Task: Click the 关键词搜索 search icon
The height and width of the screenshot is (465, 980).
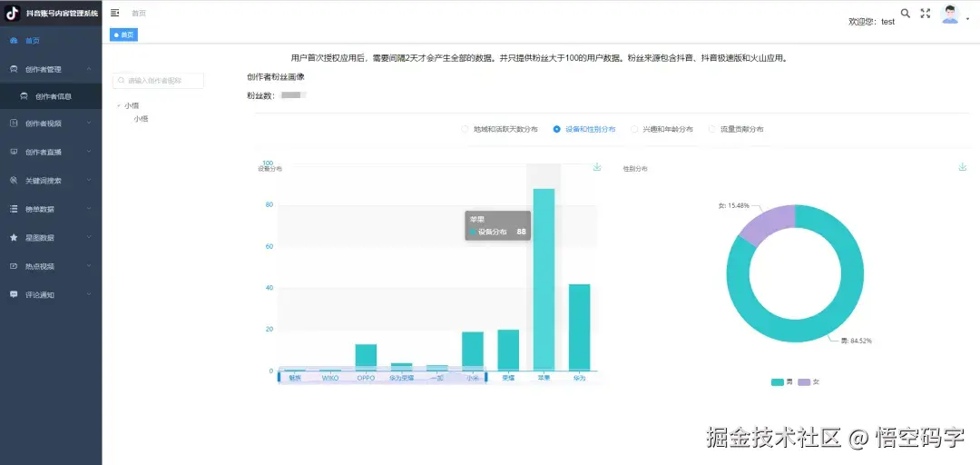Action: click(14, 180)
